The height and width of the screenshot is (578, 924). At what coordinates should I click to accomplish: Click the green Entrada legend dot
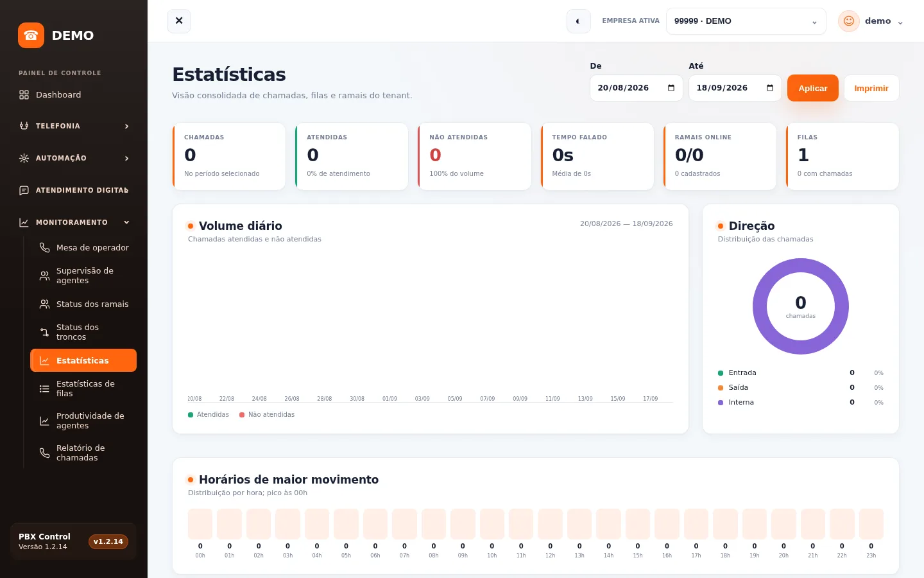point(721,373)
